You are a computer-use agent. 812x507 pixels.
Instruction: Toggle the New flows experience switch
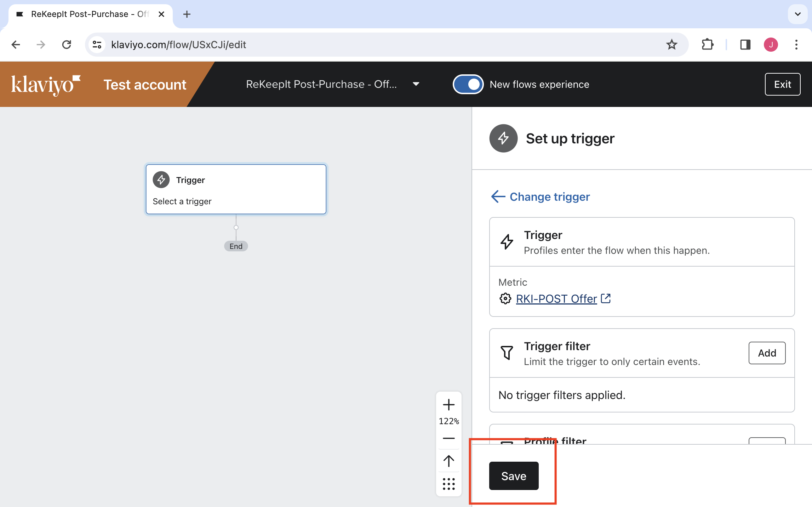click(468, 84)
